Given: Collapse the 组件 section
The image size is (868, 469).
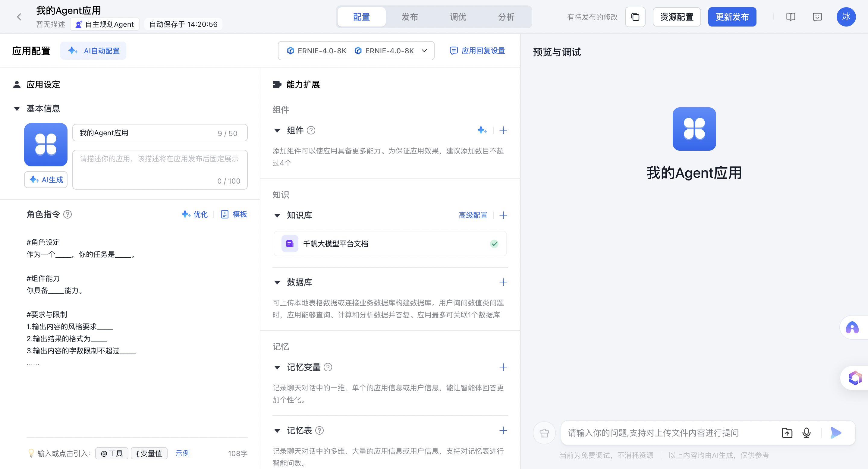Looking at the screenshot, I should pos(277,131).
